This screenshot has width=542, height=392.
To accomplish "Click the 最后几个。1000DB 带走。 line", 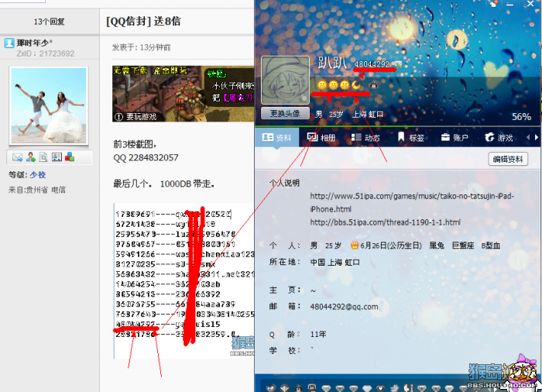I will pos(164,184).
